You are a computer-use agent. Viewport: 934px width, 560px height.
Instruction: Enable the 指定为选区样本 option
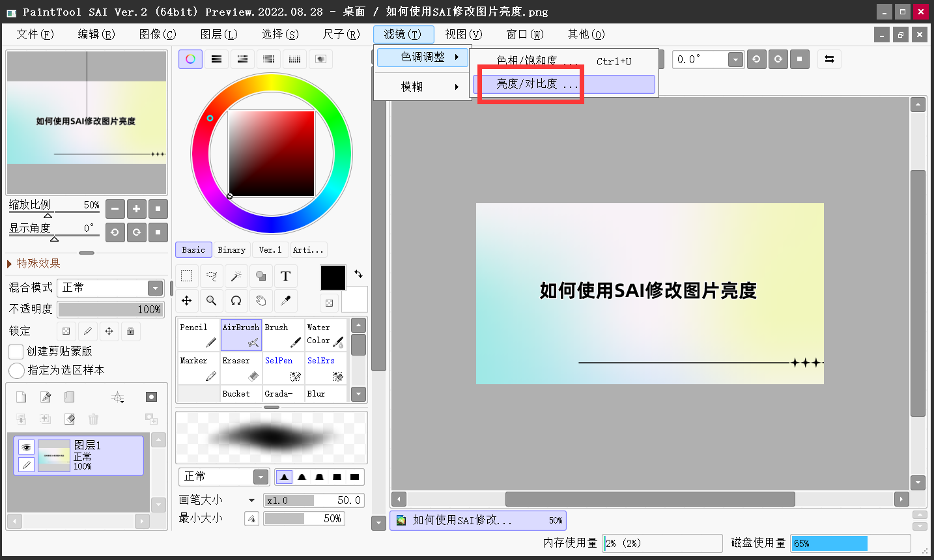tap(17, 371)
